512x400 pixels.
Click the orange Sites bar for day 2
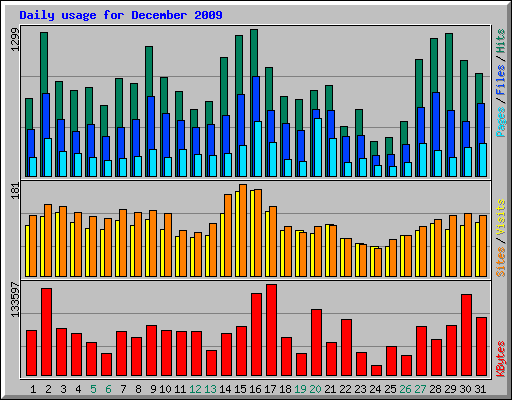(48, 240)
